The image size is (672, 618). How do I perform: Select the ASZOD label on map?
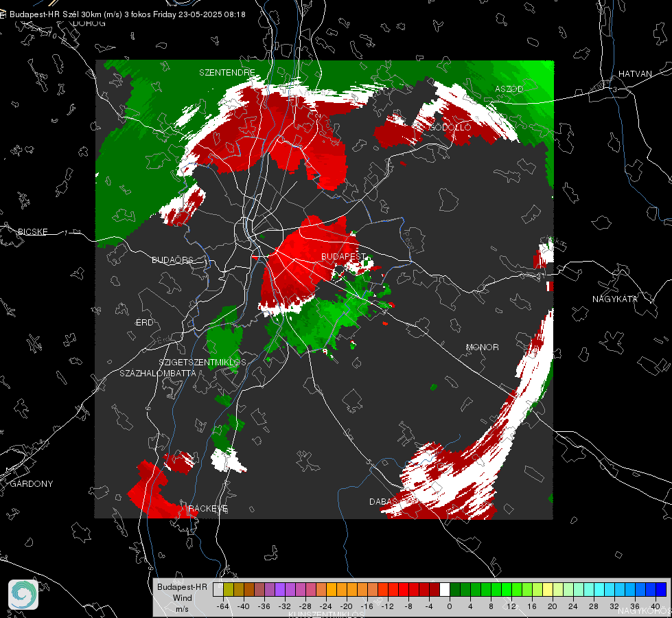509,89
